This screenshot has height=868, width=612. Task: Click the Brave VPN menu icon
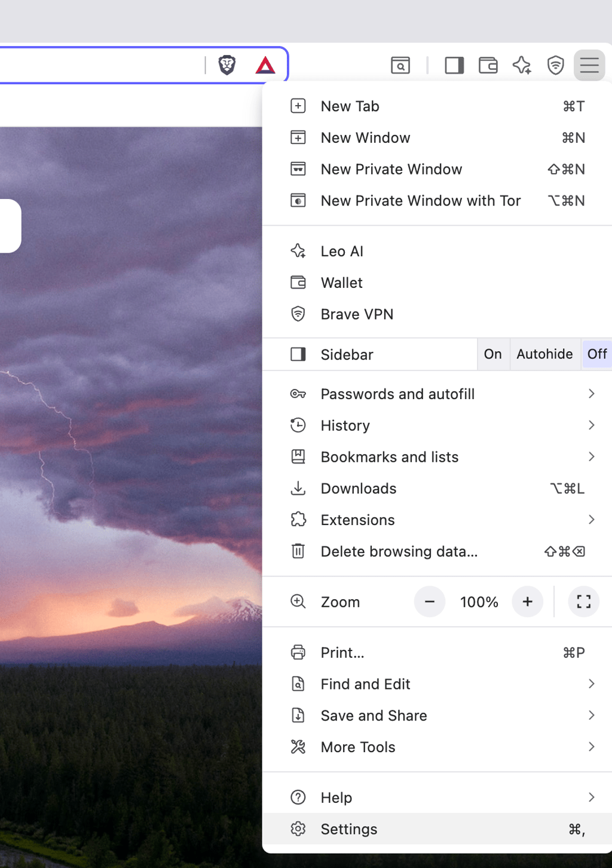tap(298, 314)
